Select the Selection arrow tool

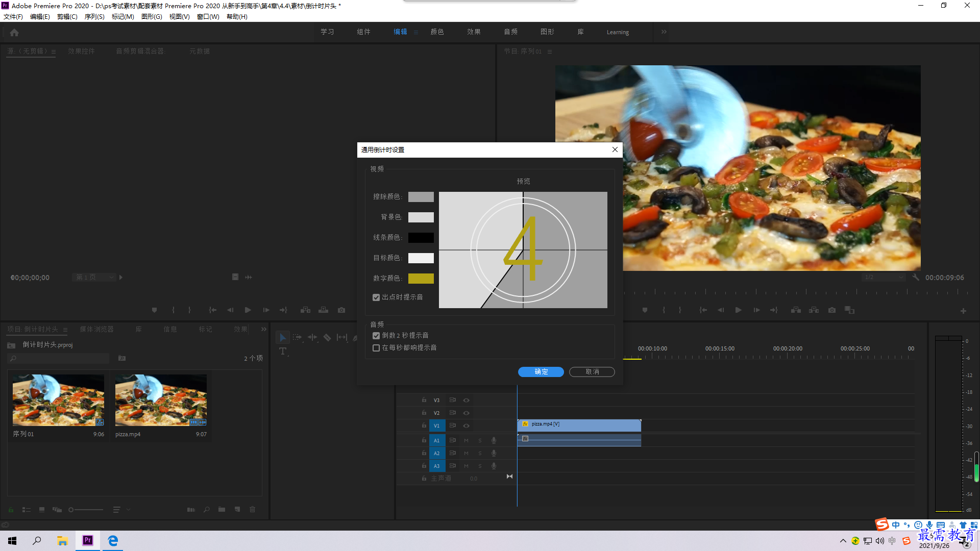pos(283,337)
